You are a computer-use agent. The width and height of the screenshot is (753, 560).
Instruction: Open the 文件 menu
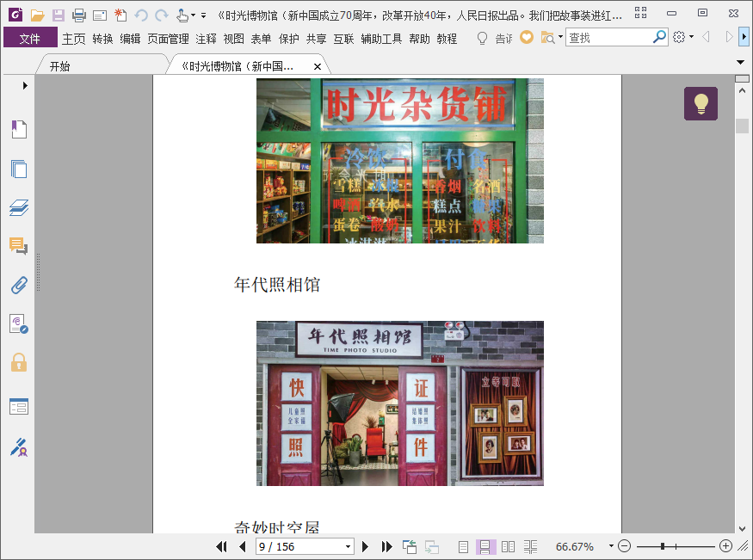[x=30, y=39]
